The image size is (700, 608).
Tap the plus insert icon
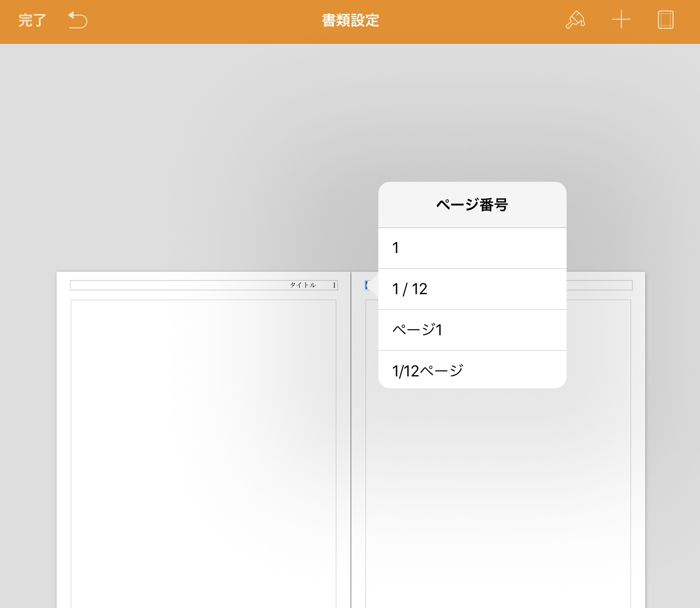(x=621, y=21)
